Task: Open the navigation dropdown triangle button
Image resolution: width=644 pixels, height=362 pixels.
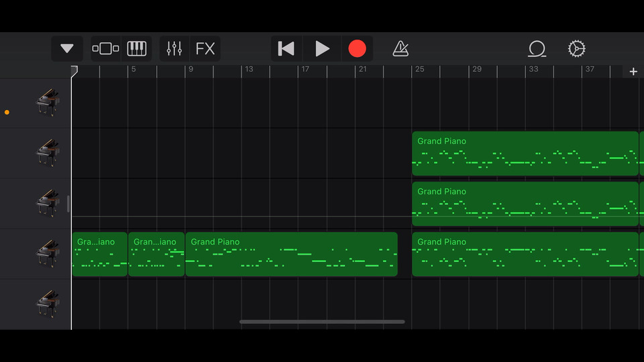Action: click(x=67, y=48)
